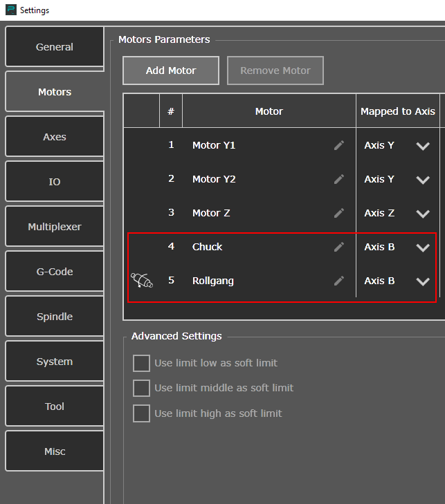Click the pencil icon next to Rollgang
445x504 pixels.
pyautogui.click(x=338, y=281)
